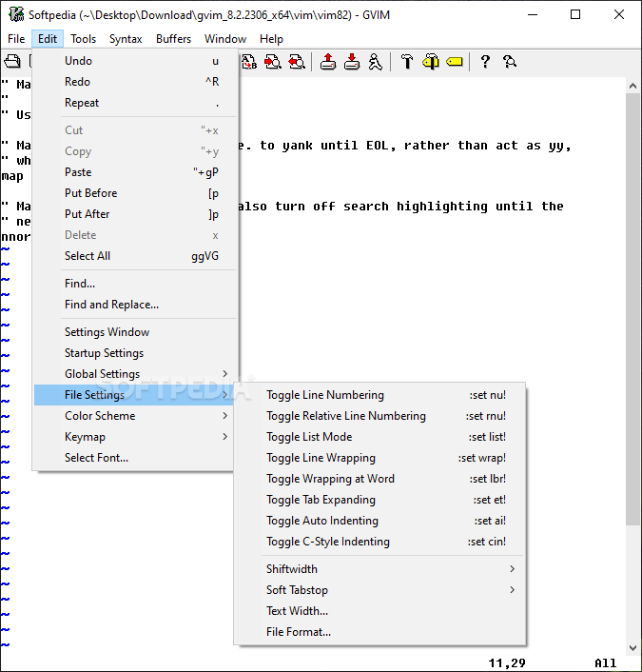642x672 pixels.
Task: Expand the Shiftwidth submenu
Action: 379,569
